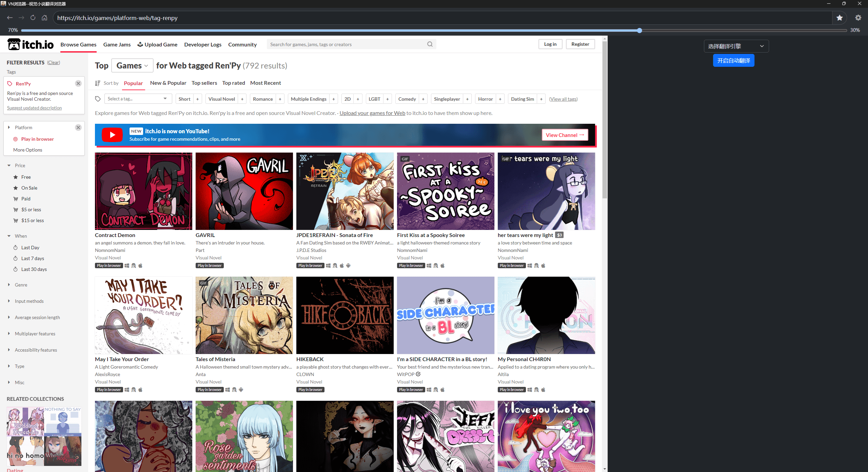This screenshot has width=868, height=472.
Task: Select the Free price filter
Action: point(26,177)
